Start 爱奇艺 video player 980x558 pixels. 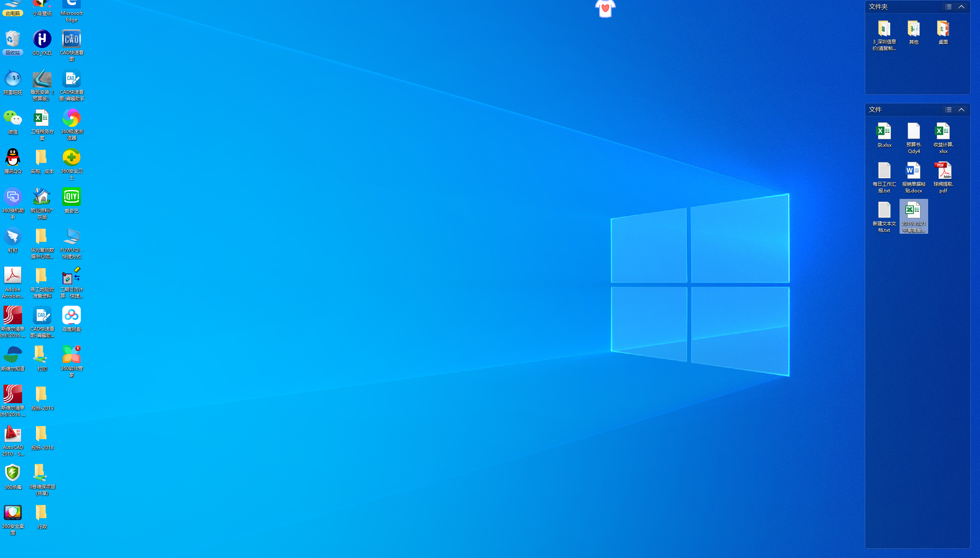click(72, 197)
